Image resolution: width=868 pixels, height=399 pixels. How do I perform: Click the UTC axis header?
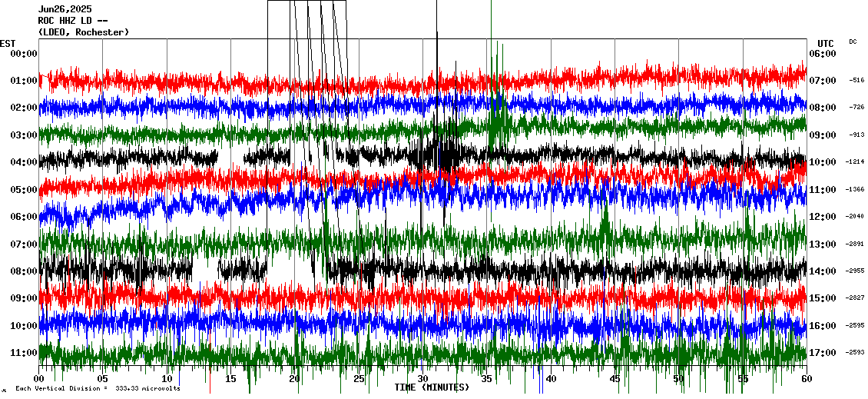pos(826,43)
